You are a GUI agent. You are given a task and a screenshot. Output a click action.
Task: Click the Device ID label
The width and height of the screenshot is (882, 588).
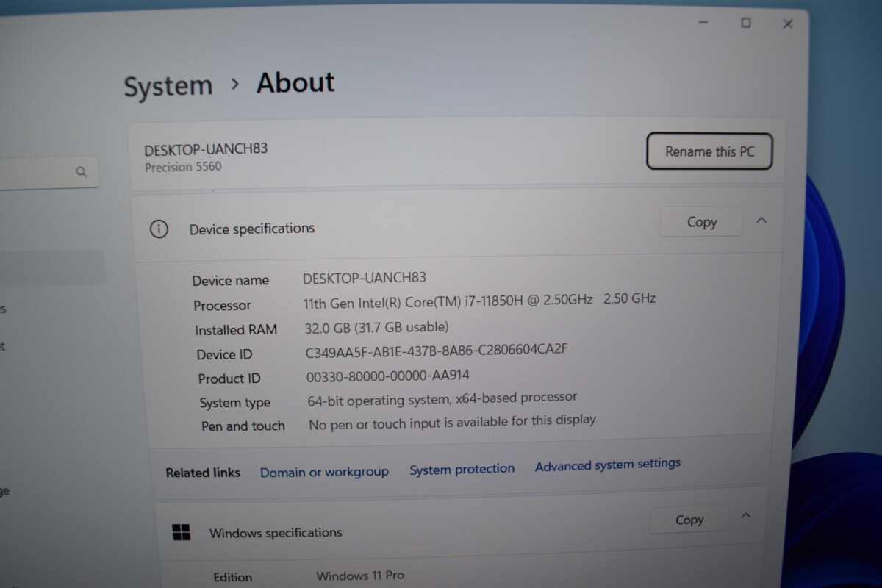tap(224, 354)
